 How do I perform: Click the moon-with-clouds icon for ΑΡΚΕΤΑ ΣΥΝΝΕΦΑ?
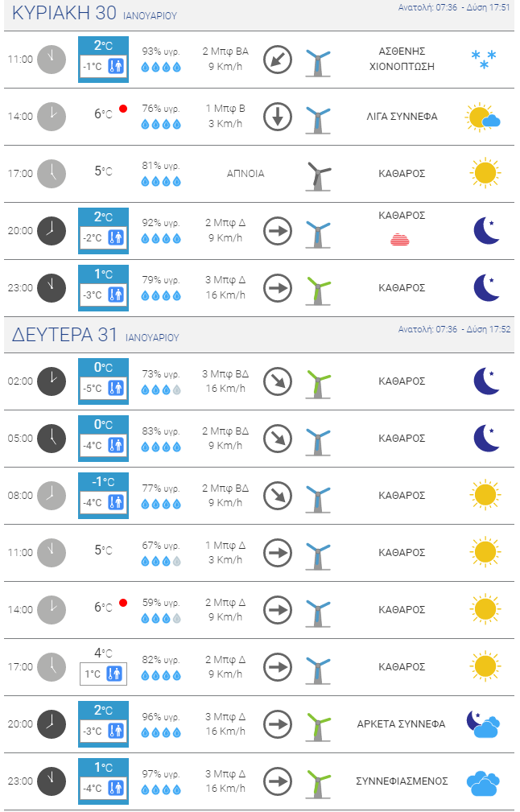pyautogui.click(x=483, y=724)
